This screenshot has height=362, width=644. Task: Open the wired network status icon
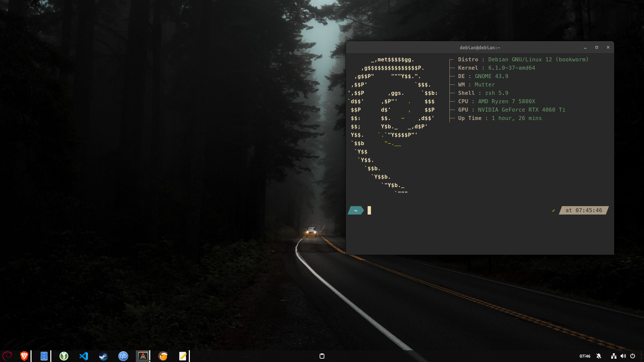point(614,356)
